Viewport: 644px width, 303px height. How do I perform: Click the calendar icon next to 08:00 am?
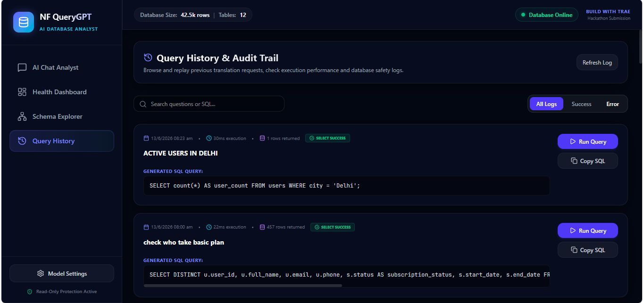pyautogui.click(x=146, y=227)
